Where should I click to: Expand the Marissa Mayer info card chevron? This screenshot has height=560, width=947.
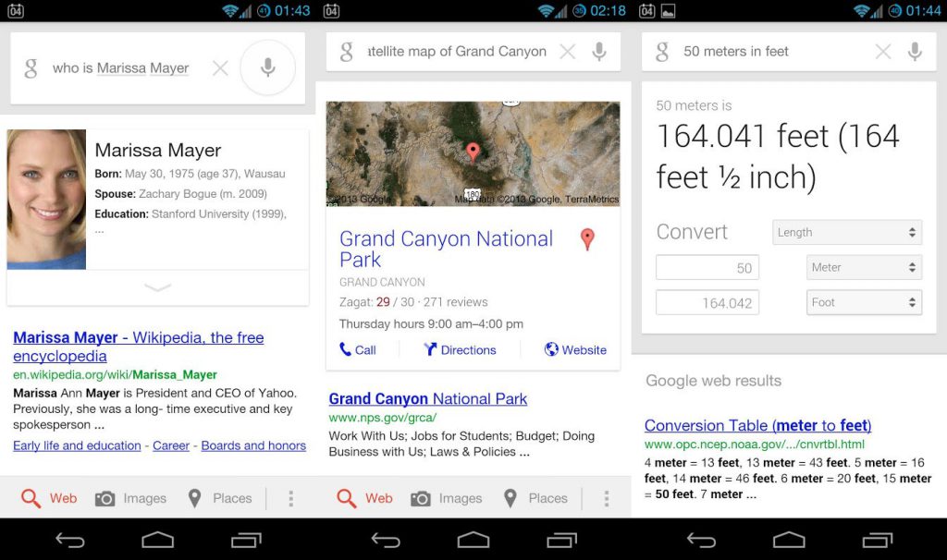coord(157,287)
